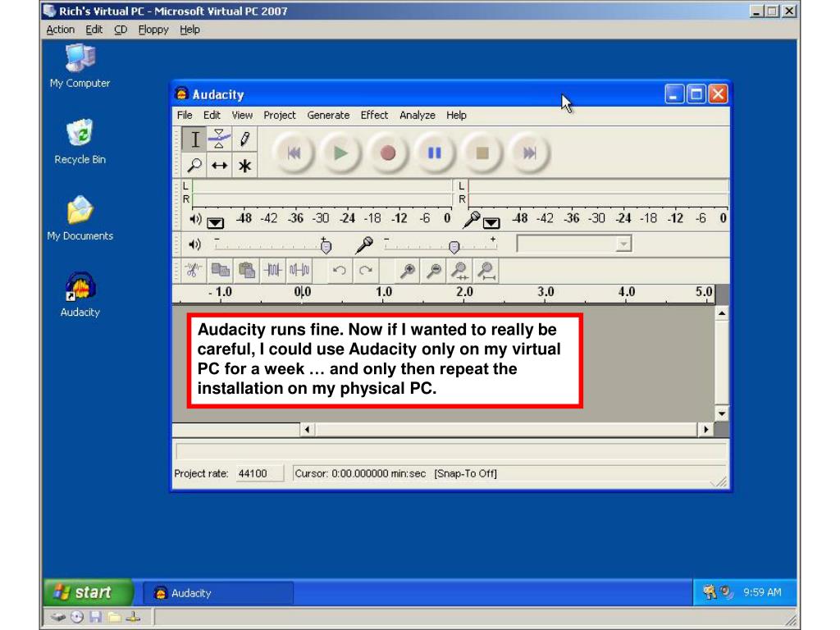This screenshot has width=840, height=630.
Task: Select Recycle Bin desktop icon
Action: (80, 142)
